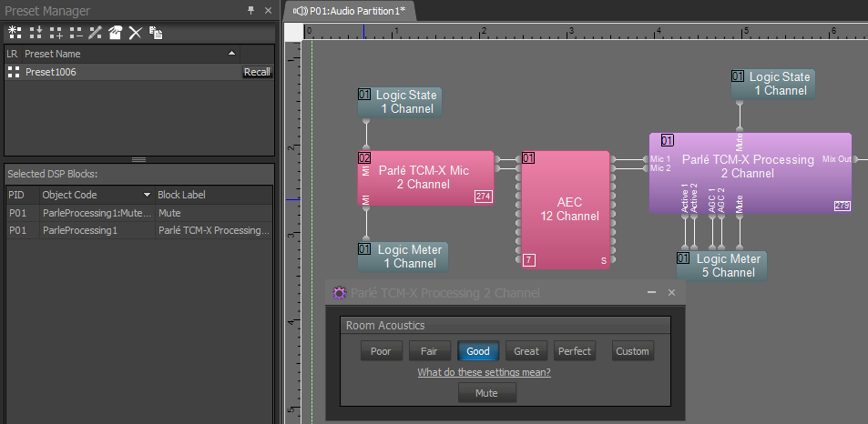
Task: Click the grid icon beside Preset1006
Action: tap(14, 72)
